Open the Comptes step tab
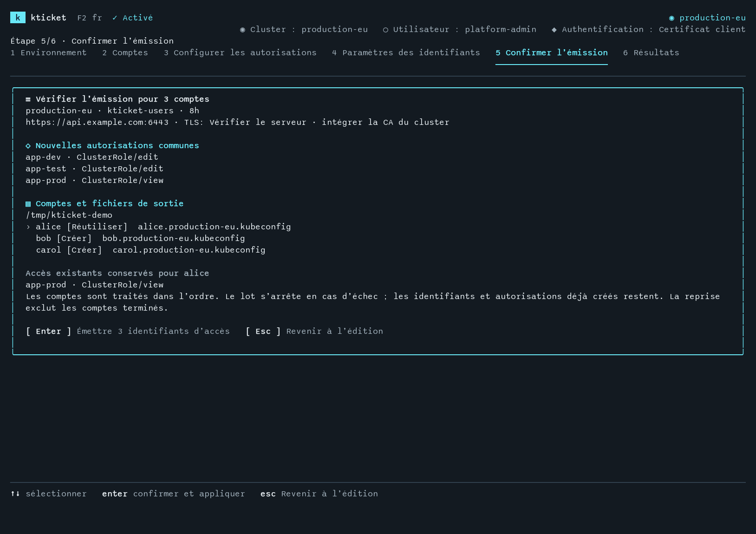The image size is (756, 534). coord(125,53)
